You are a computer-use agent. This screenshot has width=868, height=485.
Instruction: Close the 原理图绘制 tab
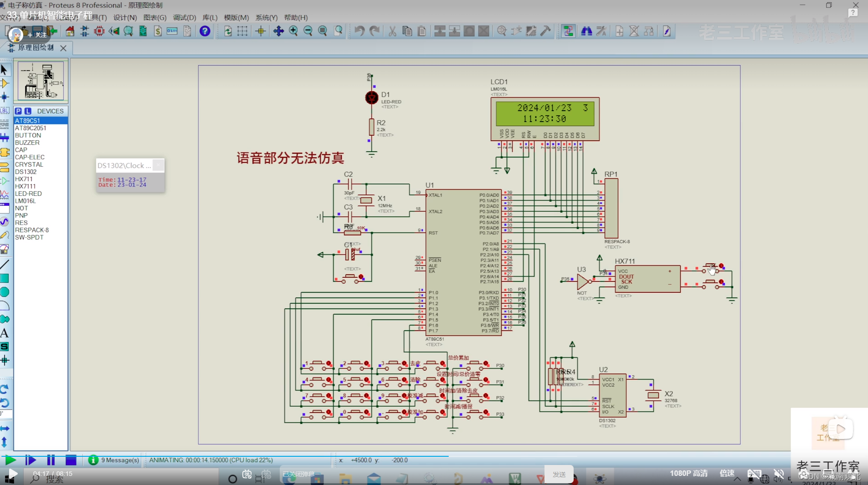point(63,48)
